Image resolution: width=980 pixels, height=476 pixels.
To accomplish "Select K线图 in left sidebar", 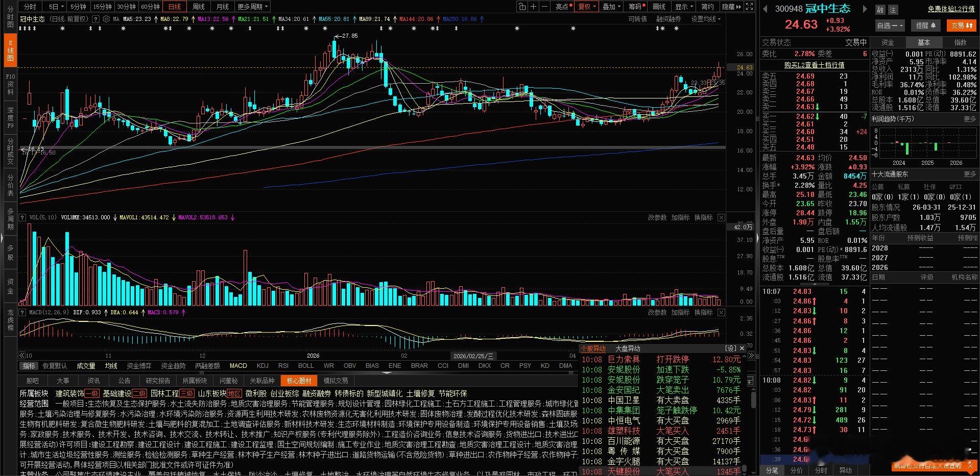I will 10,51.
